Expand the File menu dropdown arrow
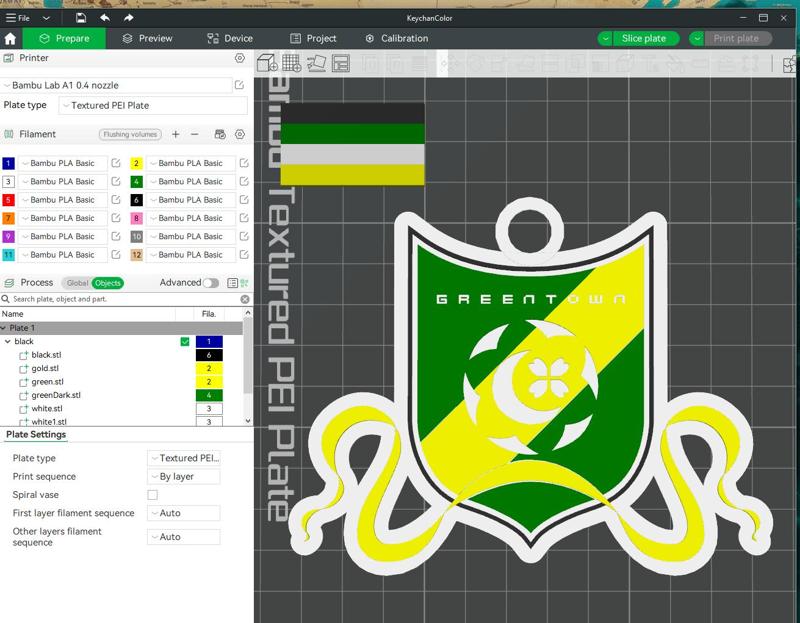The width and height of the screenshot is (800, 623). [46, 18]
